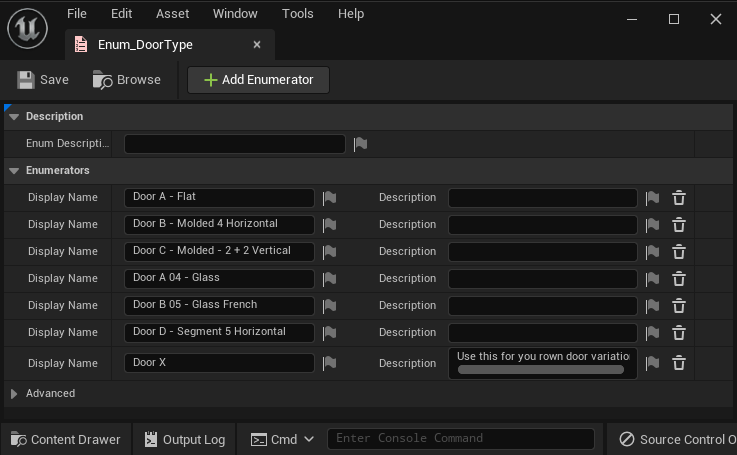Open the File menu
The width and height of the screenshot is (737, 455).
point(77,14)
